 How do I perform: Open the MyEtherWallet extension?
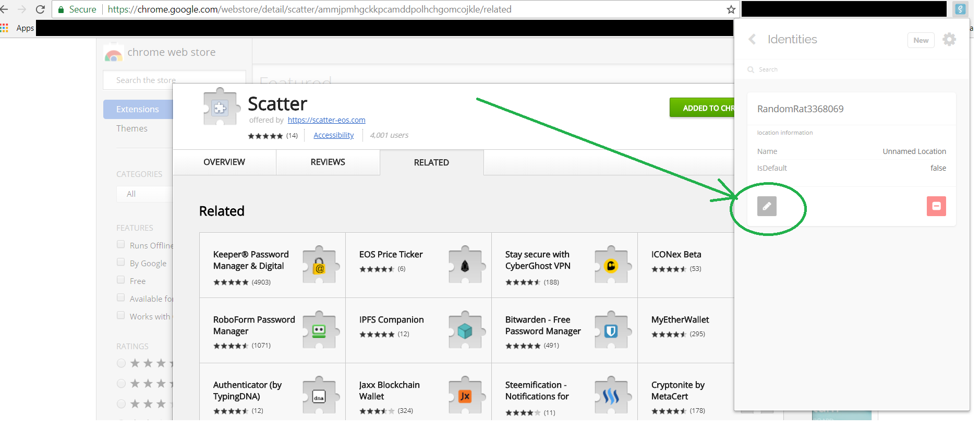click(680, 319)
